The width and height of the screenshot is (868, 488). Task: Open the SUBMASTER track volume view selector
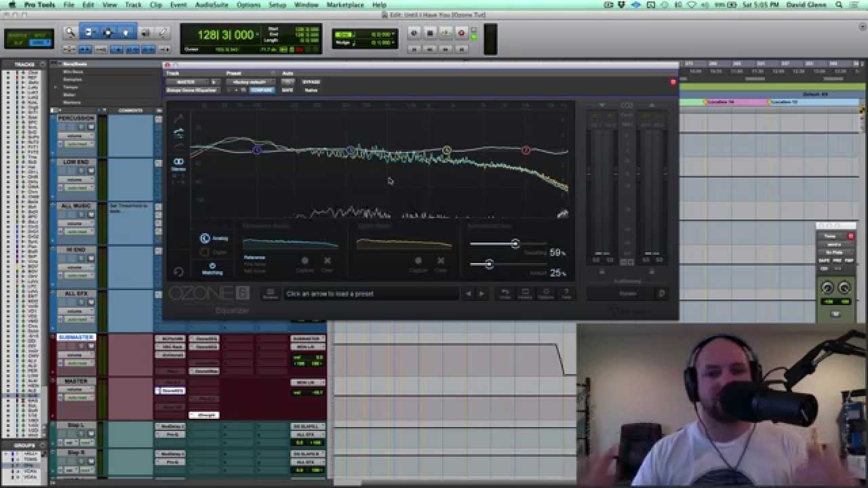[x=75, y=355]
